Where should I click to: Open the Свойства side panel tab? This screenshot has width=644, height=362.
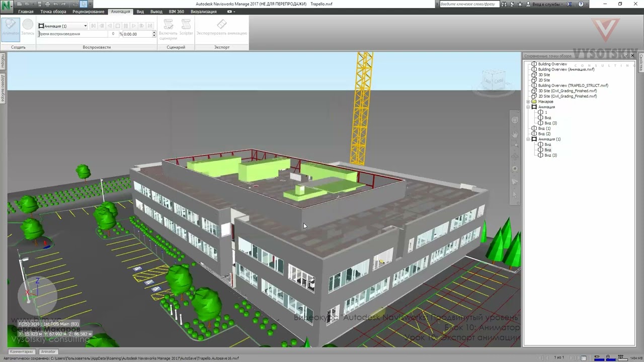[641, 62]
